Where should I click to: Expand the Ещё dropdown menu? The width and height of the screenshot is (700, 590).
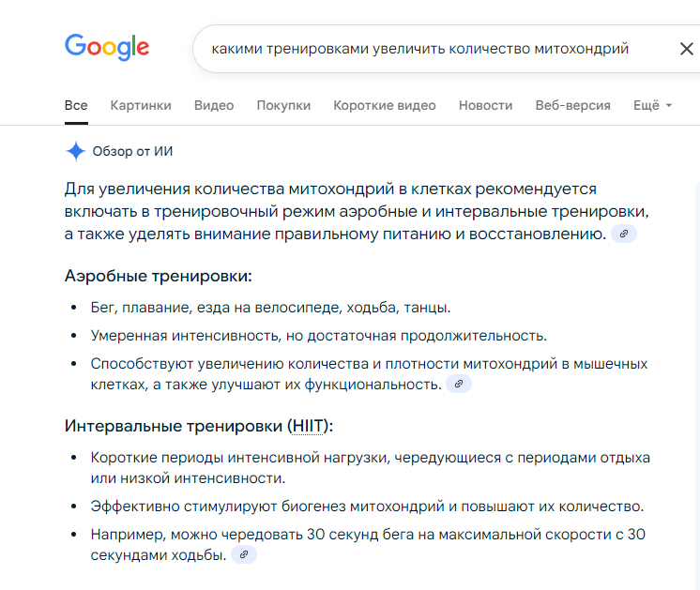653,105
